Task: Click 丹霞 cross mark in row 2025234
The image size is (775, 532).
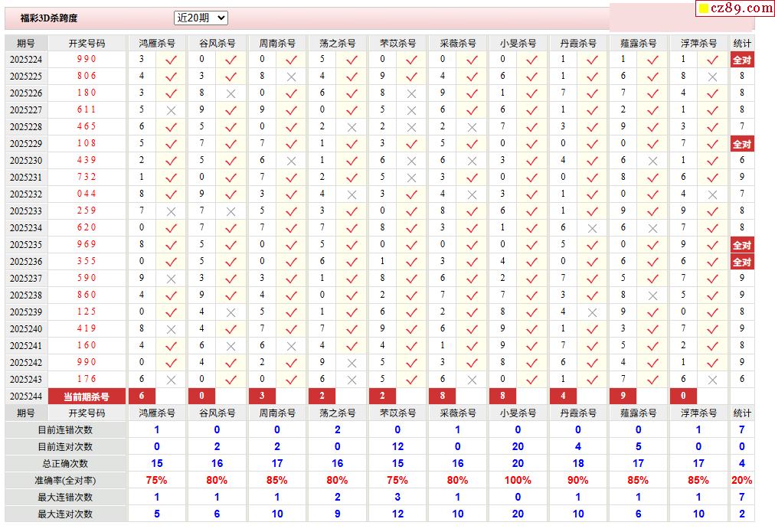Action: coord(592,228)
